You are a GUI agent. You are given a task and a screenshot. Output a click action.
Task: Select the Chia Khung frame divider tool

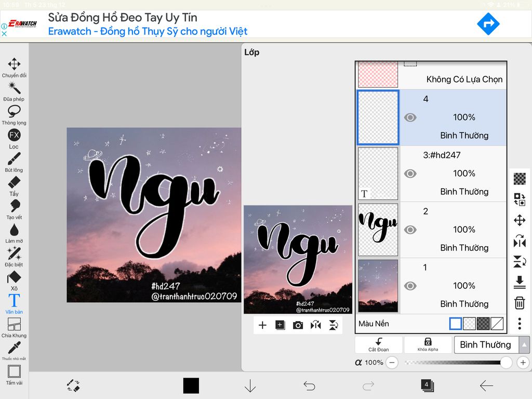(14, 328)
